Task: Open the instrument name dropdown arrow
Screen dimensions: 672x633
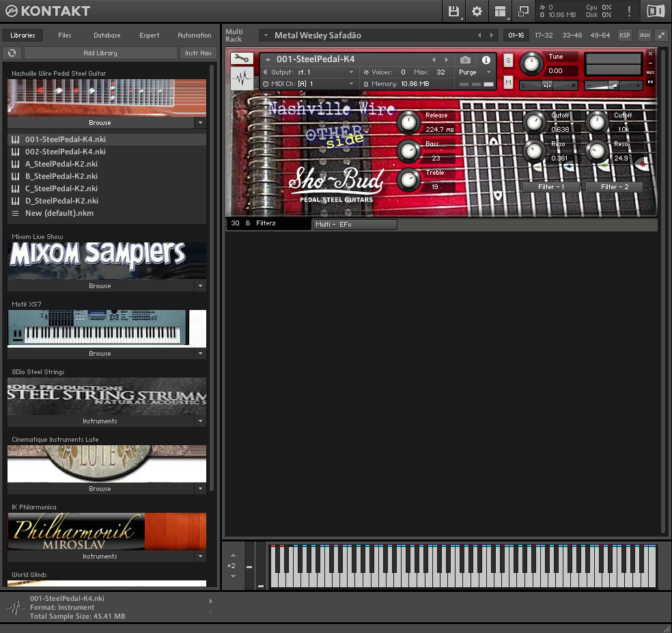Action: tap(268, 59)
